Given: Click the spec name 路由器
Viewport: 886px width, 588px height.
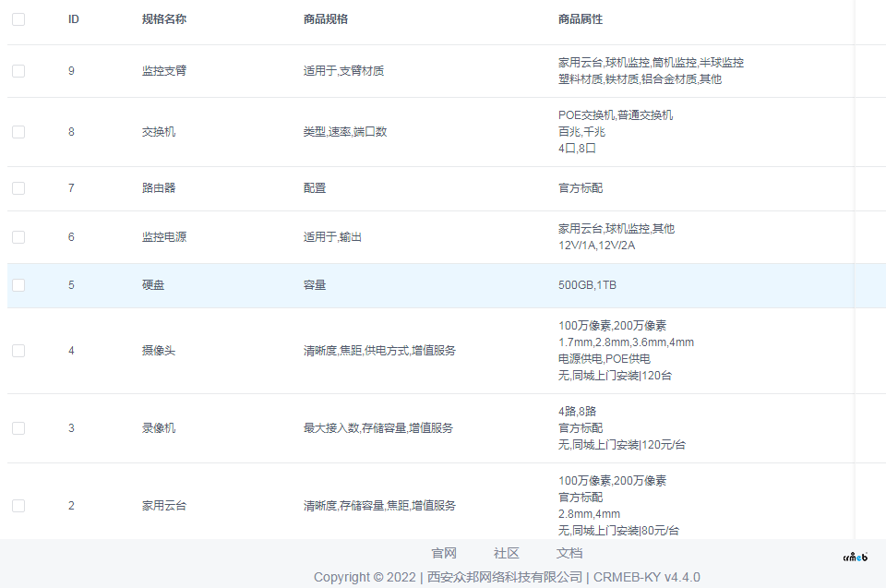Looking at the screenshot, I should click(158, 187).
